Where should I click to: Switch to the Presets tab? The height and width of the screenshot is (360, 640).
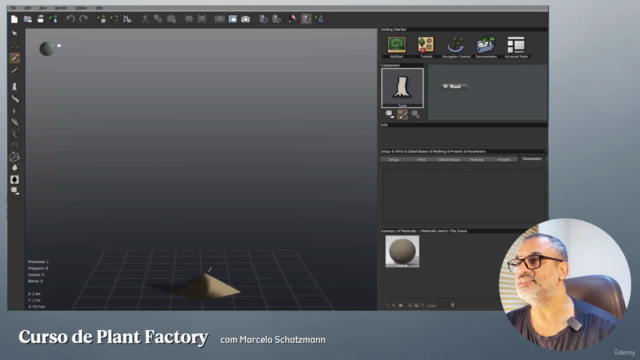point(504,160)
